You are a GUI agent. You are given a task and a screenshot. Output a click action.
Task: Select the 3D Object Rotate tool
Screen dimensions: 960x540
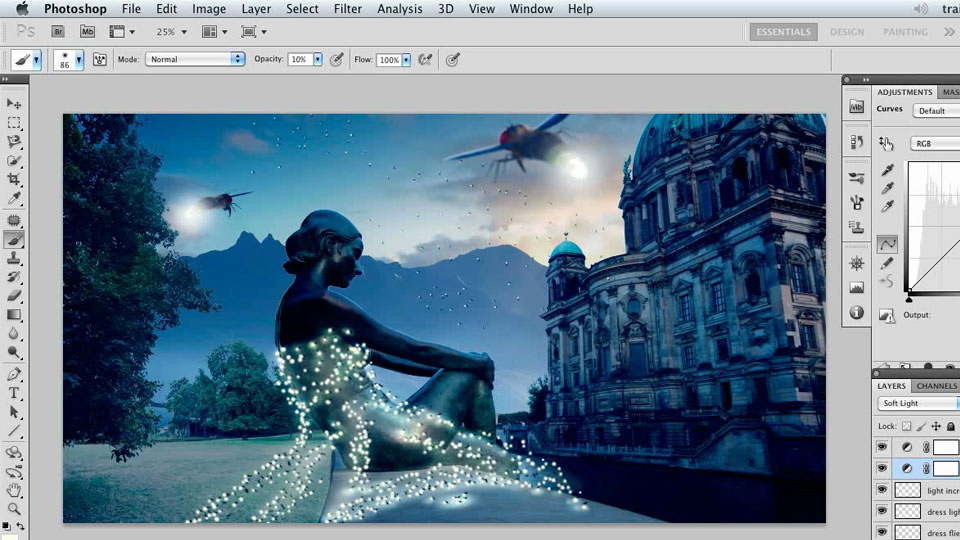coord(13,453)
